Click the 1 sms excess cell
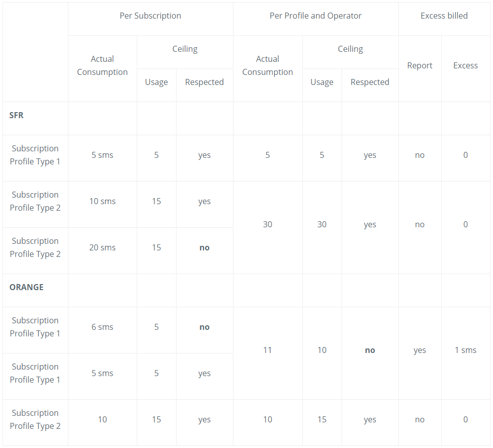493x448 pixels. [x=465, y=350]
